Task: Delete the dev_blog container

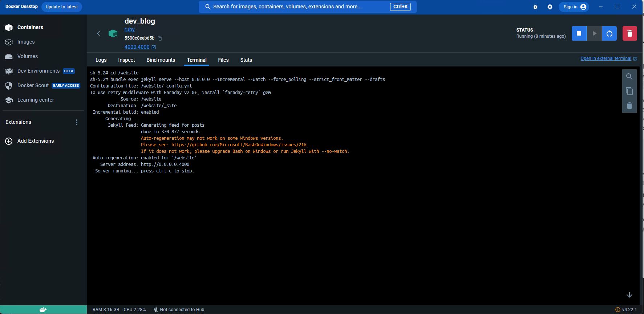Action: tap(630, 33)
